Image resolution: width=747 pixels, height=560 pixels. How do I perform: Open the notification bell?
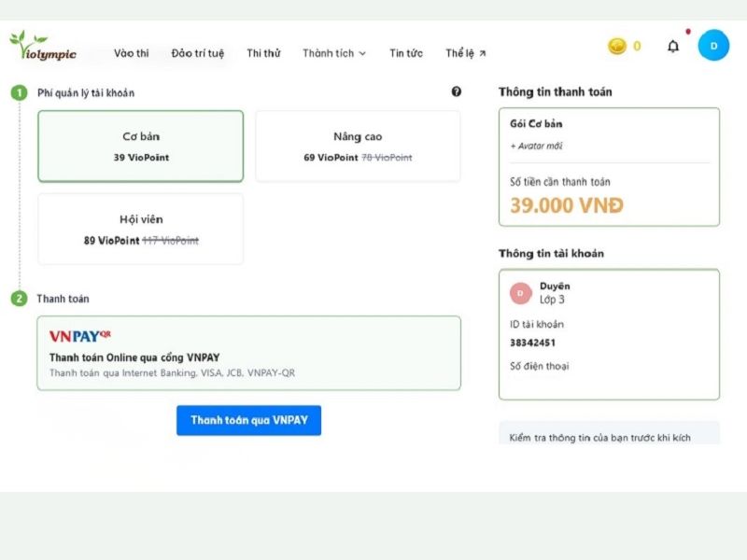coord(671,46)
